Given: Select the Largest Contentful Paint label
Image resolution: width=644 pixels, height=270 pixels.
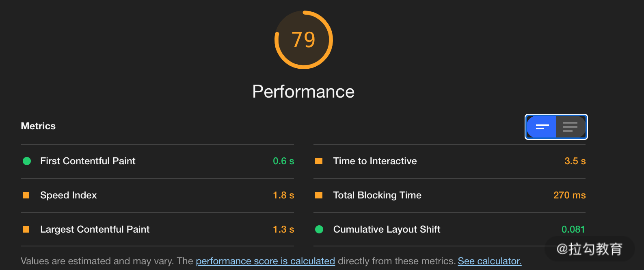Looking at the screenshot, I should coord(95,229).
